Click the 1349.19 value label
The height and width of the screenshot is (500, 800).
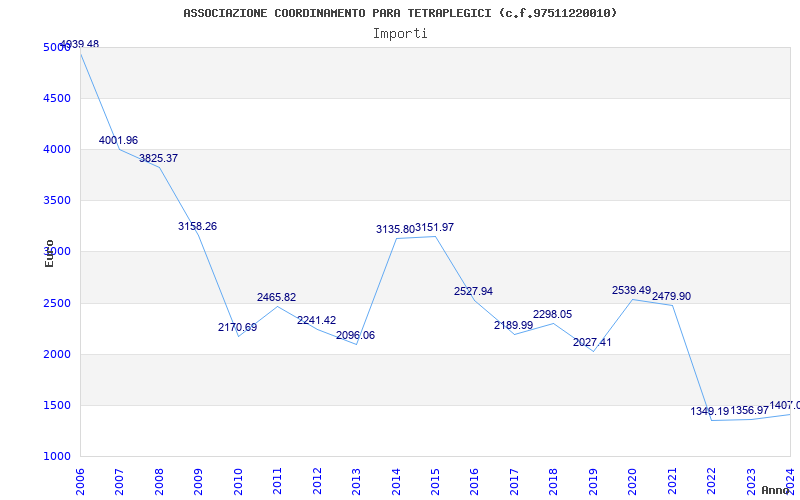(x=710, y=411)
